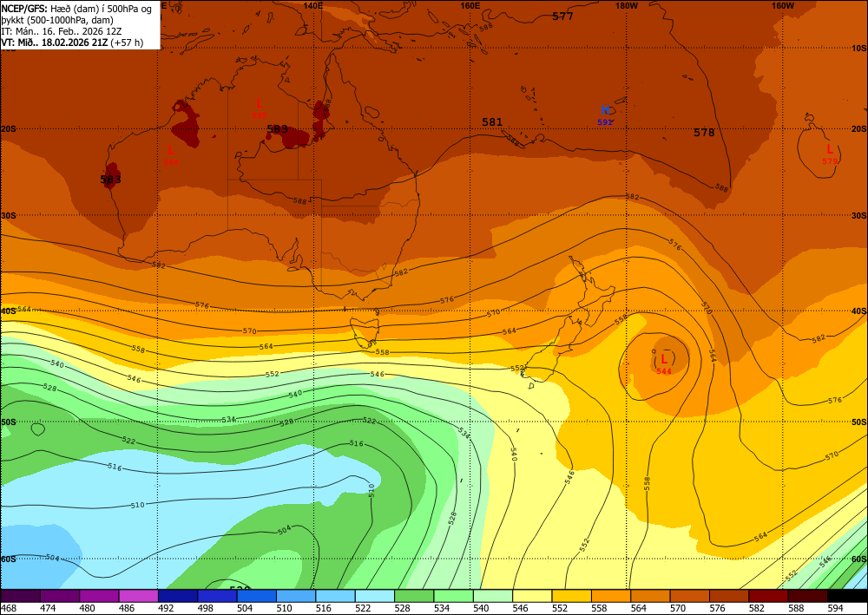868x615 pixels.
Task: Select the '160W' longitude label
Action: (x=783, y=5)
